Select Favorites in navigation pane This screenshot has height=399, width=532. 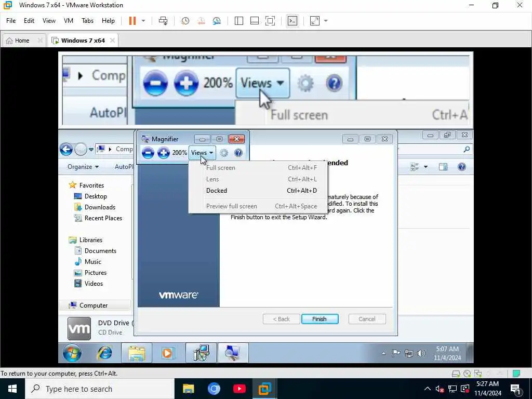pyautogui.click(x=86, y=185)
